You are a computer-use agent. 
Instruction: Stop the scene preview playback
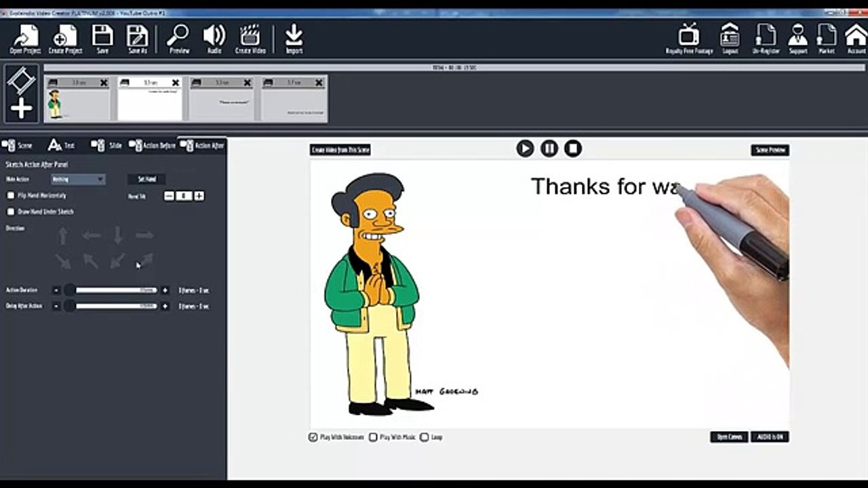coord(573,148)
